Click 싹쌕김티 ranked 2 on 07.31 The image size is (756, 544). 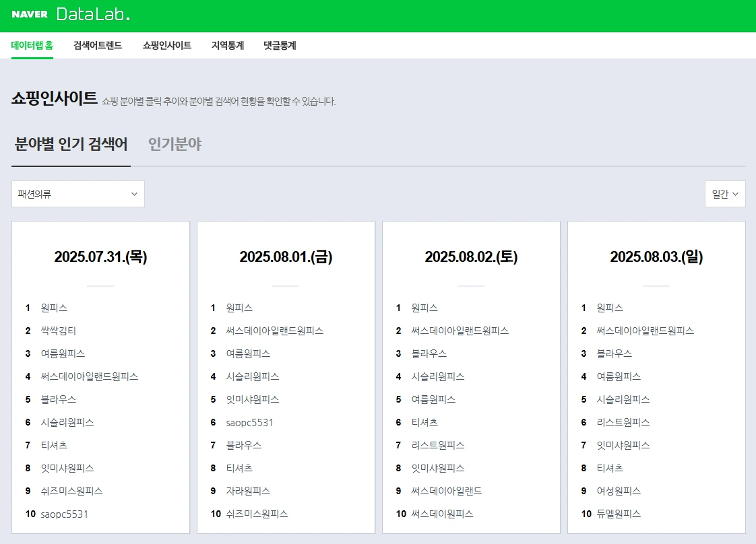pyautogui.click(x=59, y=331)
